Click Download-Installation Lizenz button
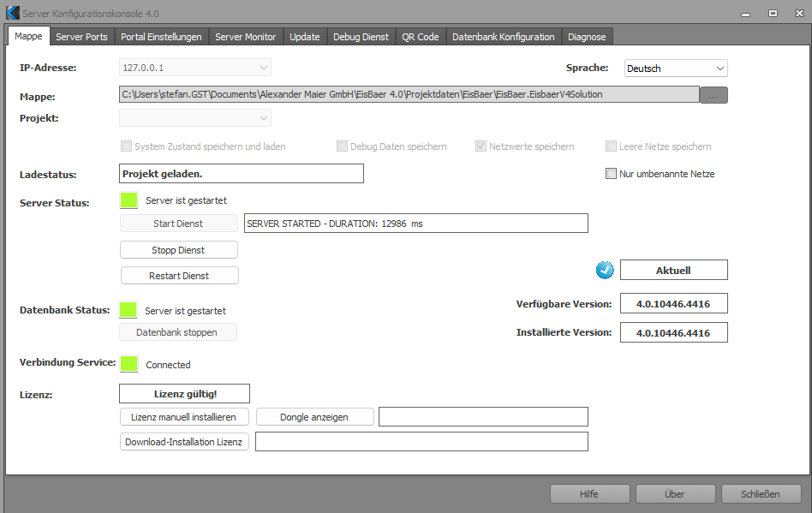This screenshot has height=513, width=812. click(x=184, y=442)
